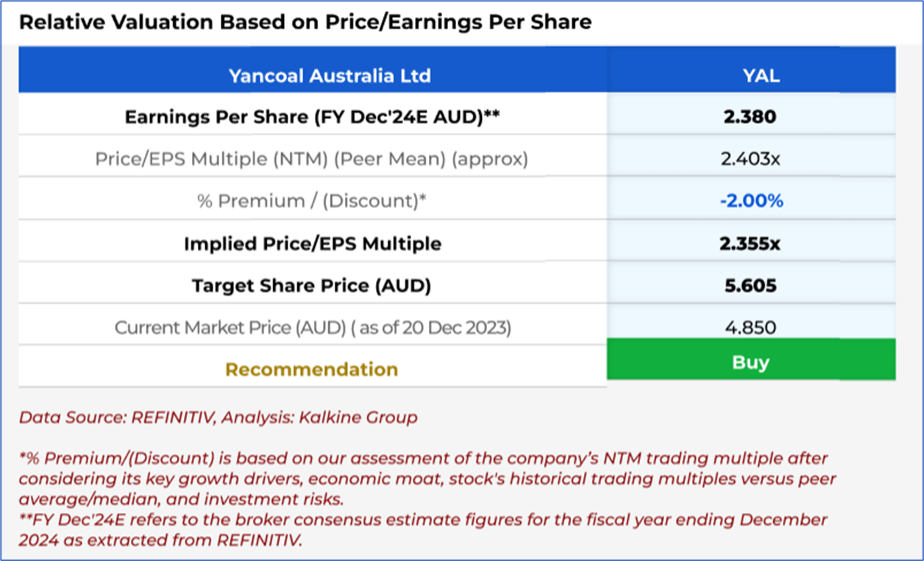Viewport: 924px width, 561px height.
Task: Click the blue -2.00% discount value
Action: [x=750, y=200]
